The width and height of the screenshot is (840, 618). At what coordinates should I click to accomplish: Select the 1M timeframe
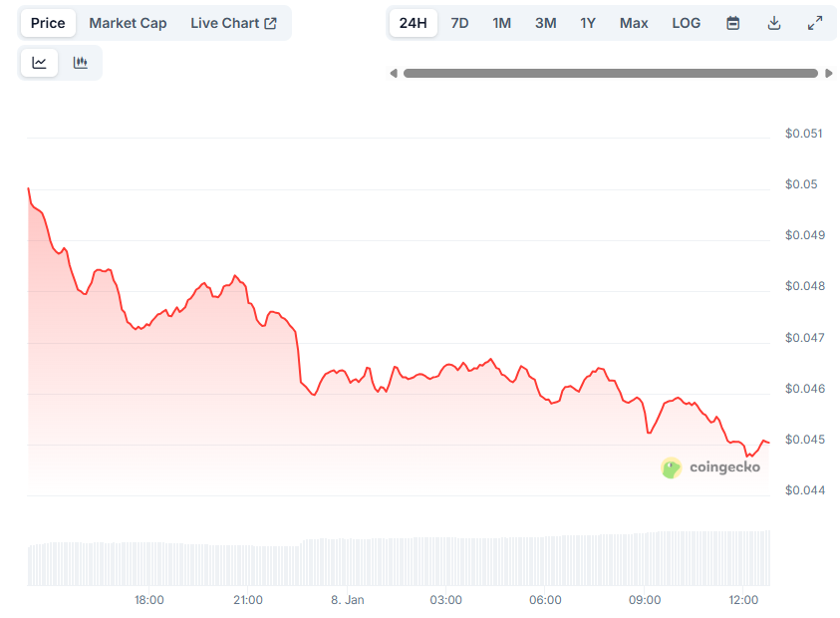(501, 22)
